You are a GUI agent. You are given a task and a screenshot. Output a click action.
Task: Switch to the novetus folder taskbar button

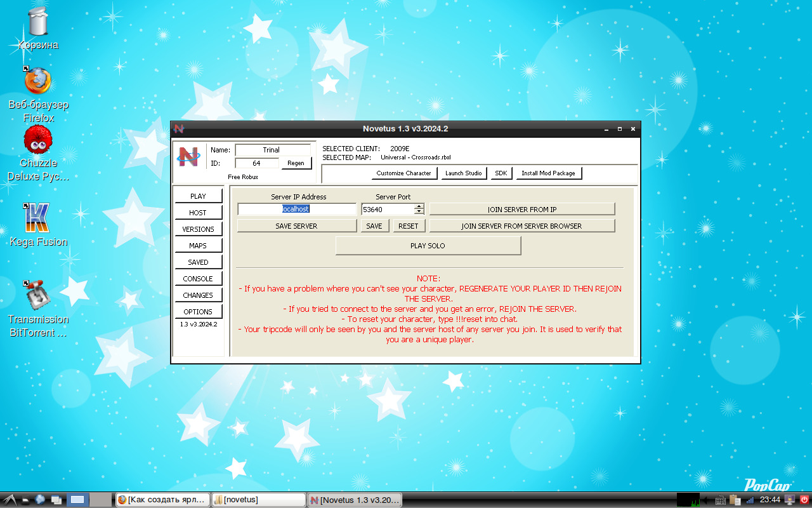pos(259,500)
